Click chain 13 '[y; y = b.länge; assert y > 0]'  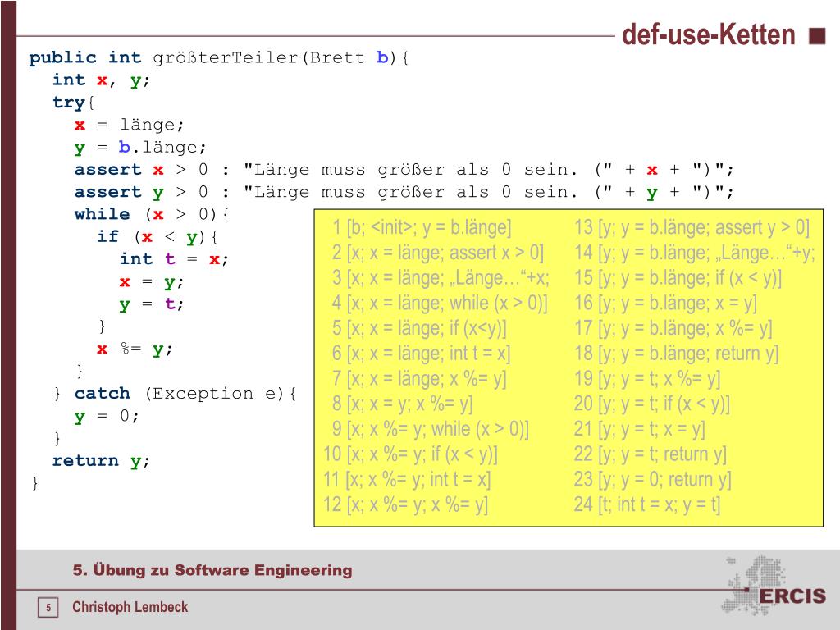692,227
